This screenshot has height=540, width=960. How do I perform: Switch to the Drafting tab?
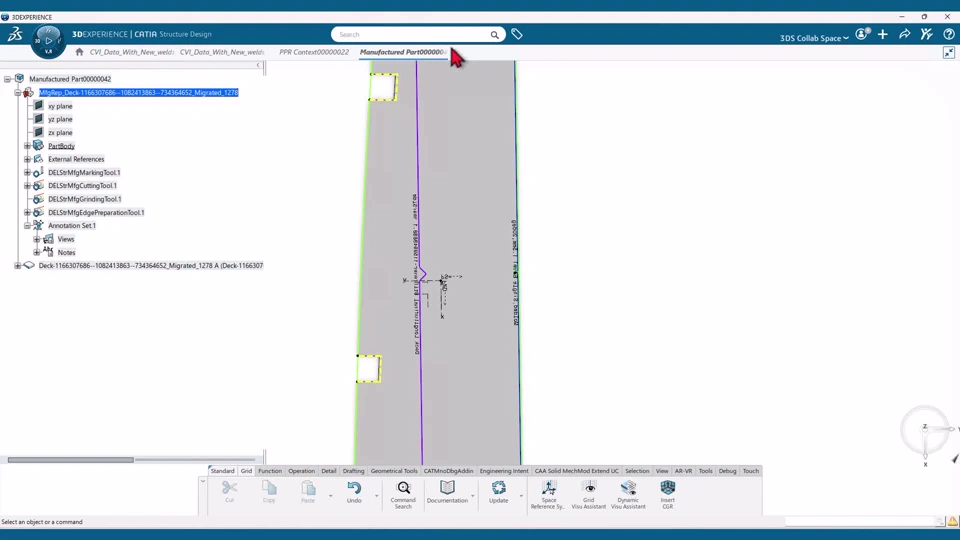click(x=353, y=471)
